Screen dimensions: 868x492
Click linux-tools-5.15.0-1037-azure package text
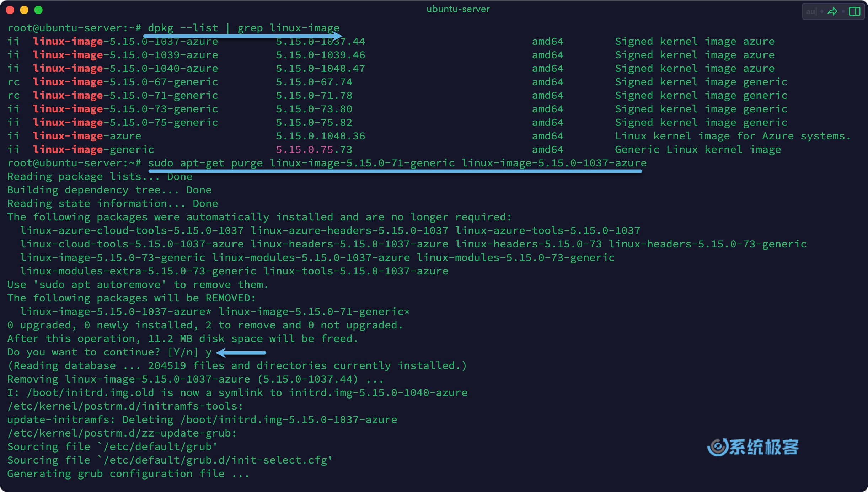356,271
